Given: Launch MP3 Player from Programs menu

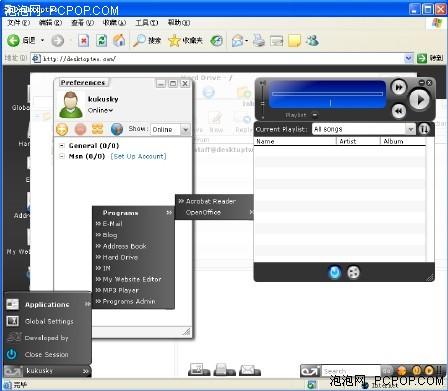Looking at the screenshot, I should coord(133,290).
